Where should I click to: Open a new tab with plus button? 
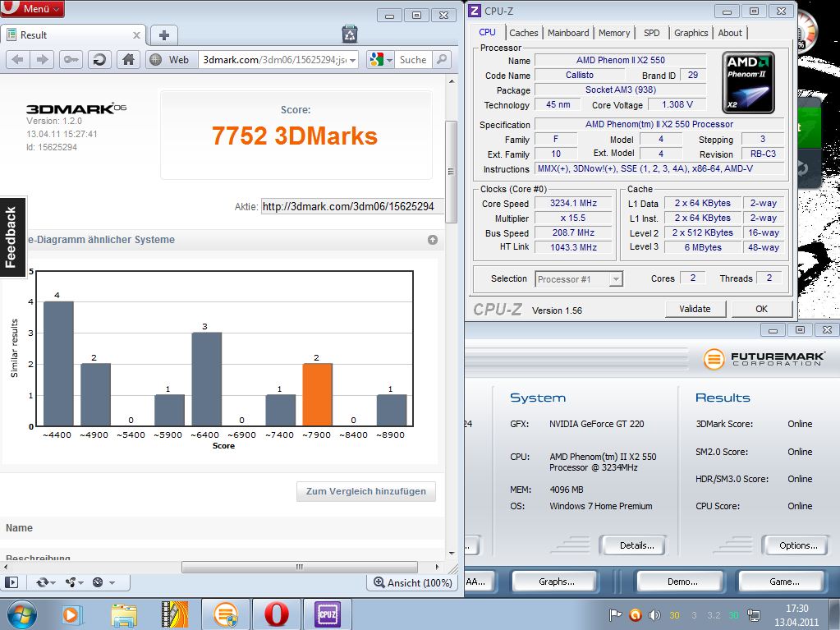[x=164, y=35]
